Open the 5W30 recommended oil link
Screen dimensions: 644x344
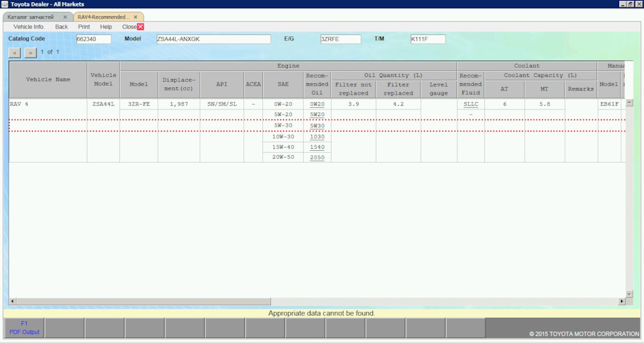[x=317, y=126]
